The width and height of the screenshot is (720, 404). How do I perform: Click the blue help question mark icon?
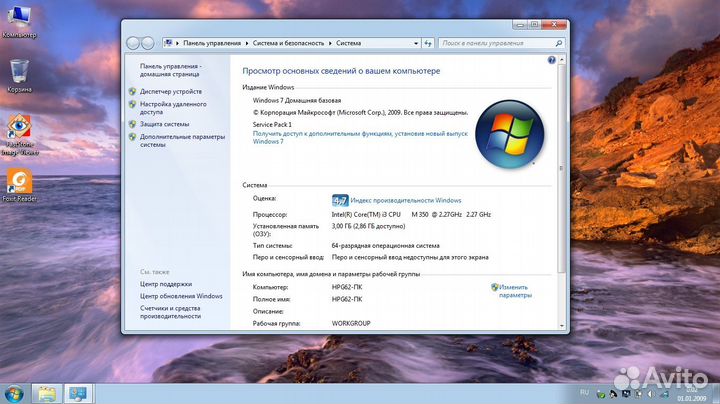click(551, 60)
